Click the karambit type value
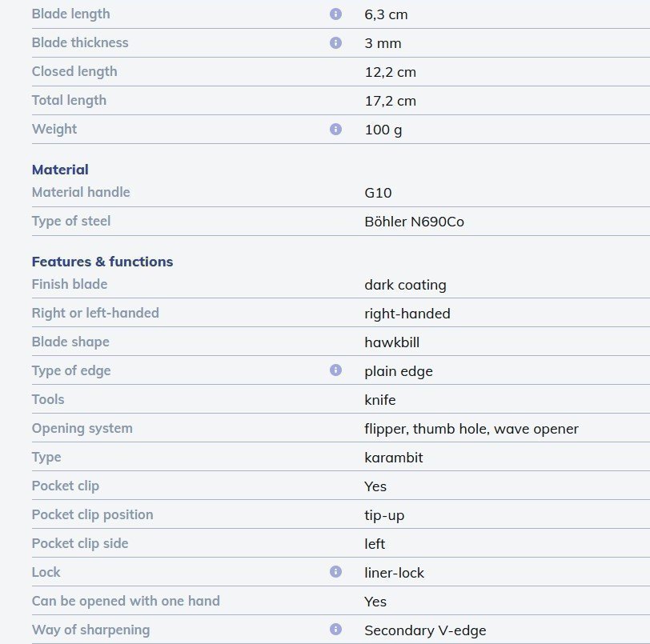Viewport: 650px width, 644px height. (393, 458)
